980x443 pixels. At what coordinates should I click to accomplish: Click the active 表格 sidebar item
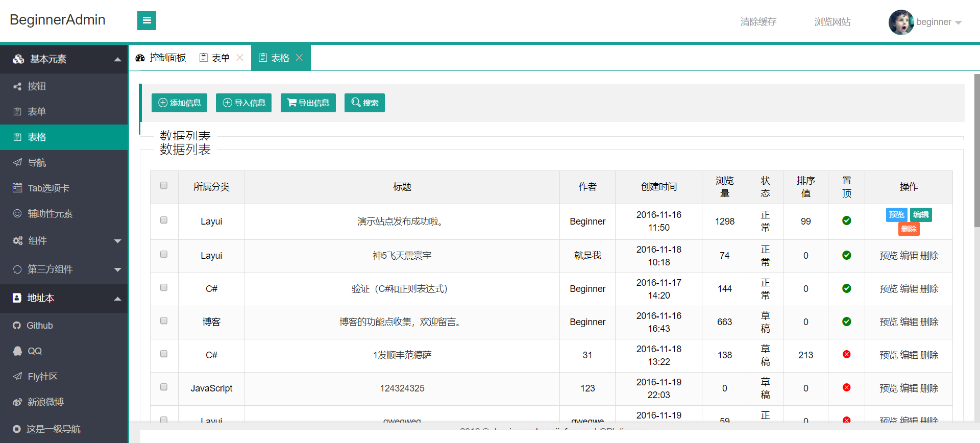pyautogui.click(x=64, y=137)
